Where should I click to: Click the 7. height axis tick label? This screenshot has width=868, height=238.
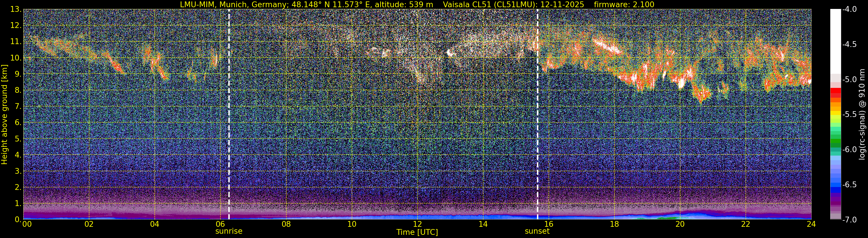coord(18,106)
